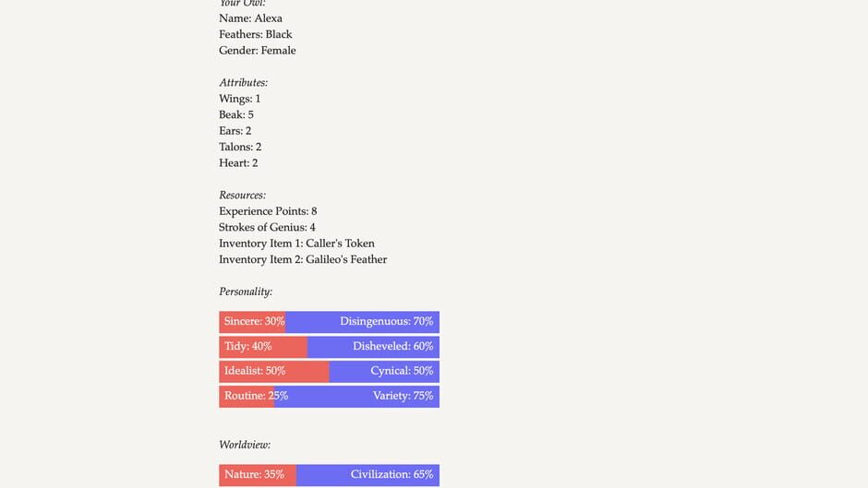The width and height of the screenshot is (868, 488).
Task: Click the "Name: Alexa" line
Action: click(x=250, y=18)
